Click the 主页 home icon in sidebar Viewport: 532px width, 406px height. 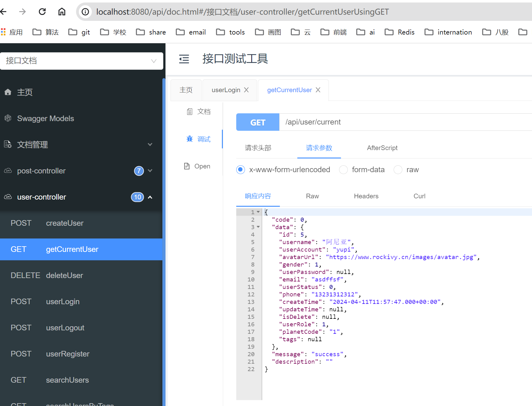click(x=8, y=92)
